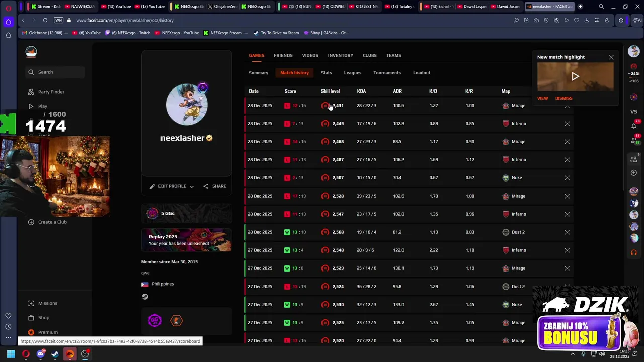Viewport: 644px width, 362px height.
Task: Open the Leagues sub-tab
Action: coord(353,73)
